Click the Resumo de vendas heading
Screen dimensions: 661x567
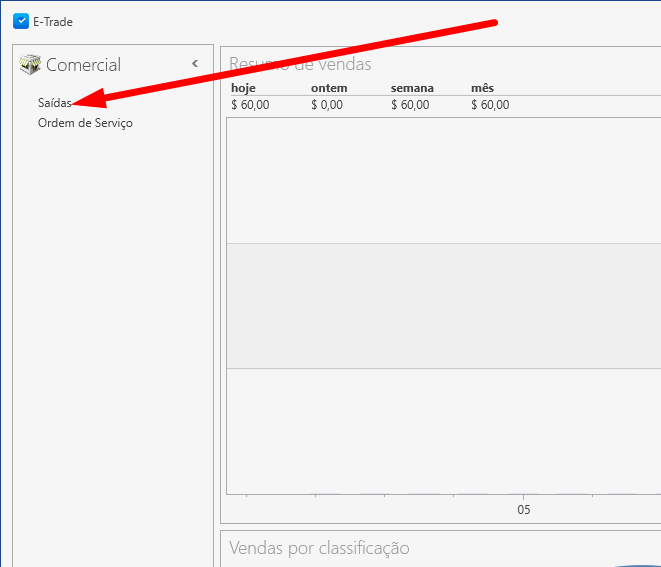coord(300,64)
